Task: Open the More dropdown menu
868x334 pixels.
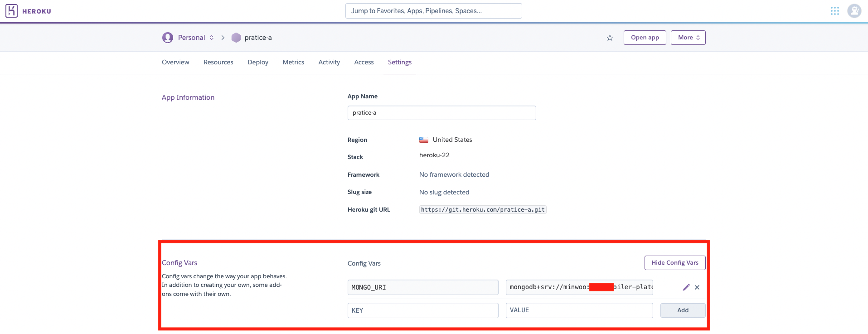Action: point(688,38)
